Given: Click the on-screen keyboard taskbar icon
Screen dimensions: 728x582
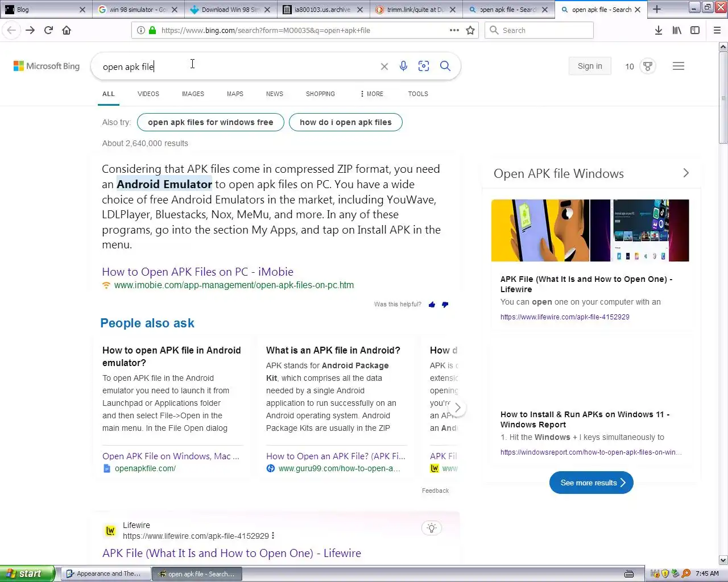Looking at the screenshot, I should [x=630, y=574].
